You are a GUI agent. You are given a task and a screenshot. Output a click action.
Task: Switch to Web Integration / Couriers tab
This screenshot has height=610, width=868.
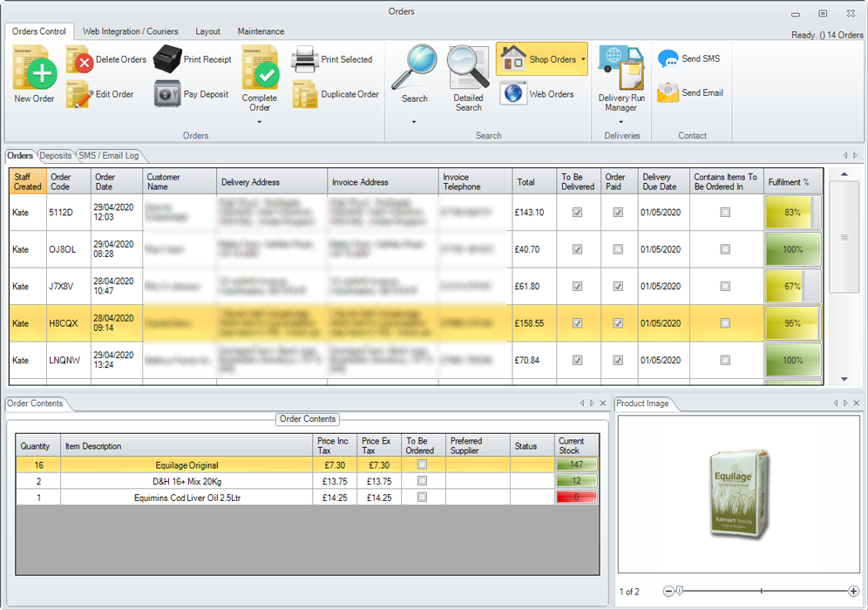pyautogui.click(x=130, y=31)
